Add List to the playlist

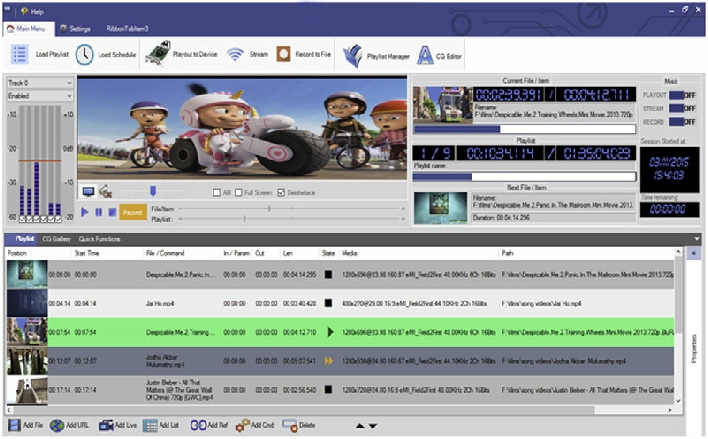[x=161, y=425]
